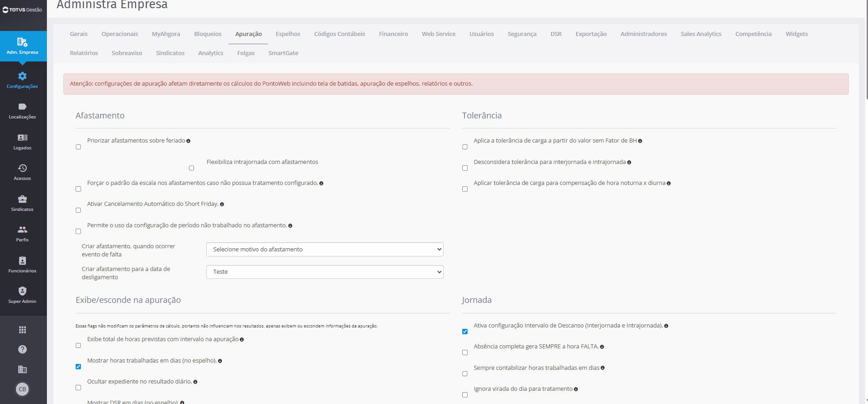This screenshot has width=868, height=404.
Task: Open the MyAhgora tab
Action: (x=166, y=34)
